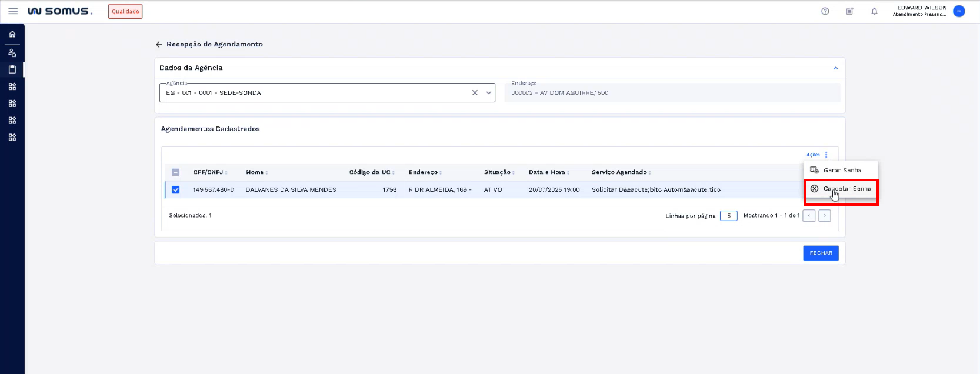Click the user avatar circle
Viewport: 980px width, 374px height.
click(x=959, y=11)
